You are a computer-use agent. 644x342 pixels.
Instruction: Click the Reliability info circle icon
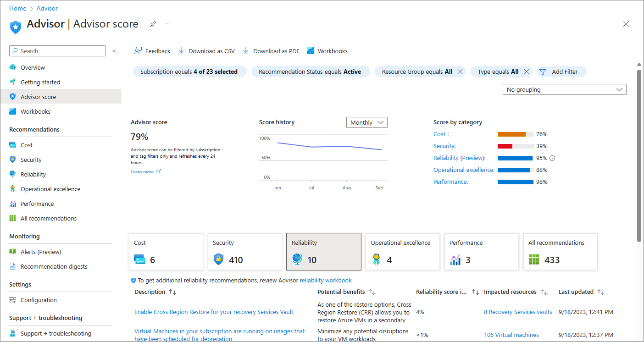tap(552, 158)
